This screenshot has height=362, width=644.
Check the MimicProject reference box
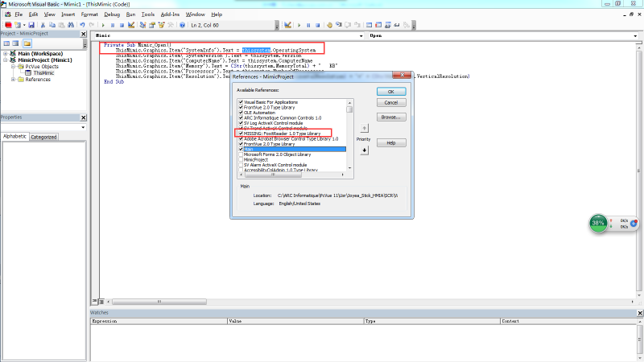click(x=241, y=159)
